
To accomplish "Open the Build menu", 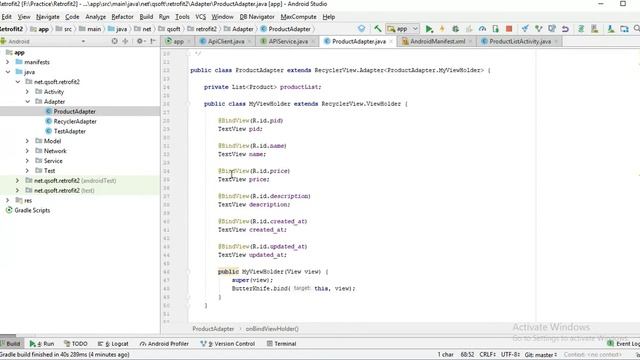I will pyautogui.click(x=146, y=17).
